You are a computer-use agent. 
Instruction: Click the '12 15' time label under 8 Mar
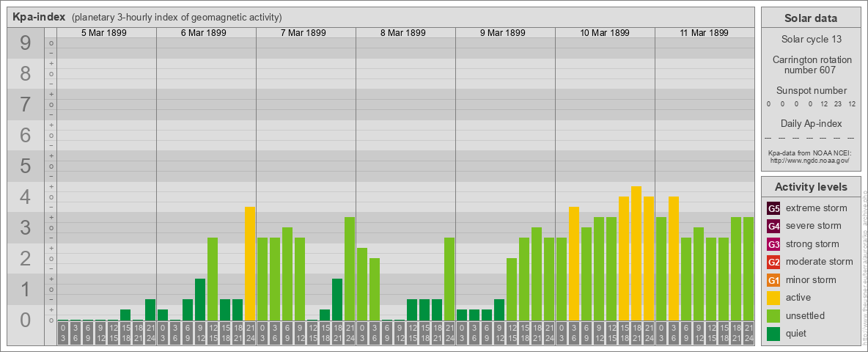[x=412, y=333]
